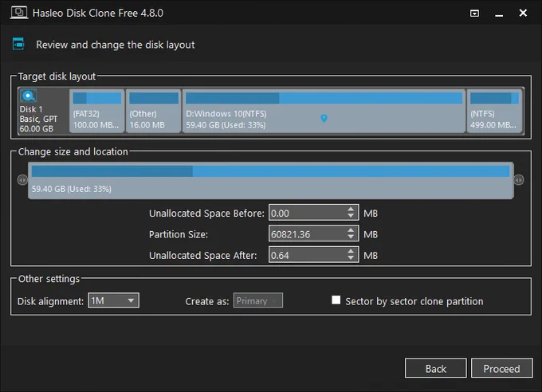This screenshot has height=392, width=542.
Task: Click the location pin icon on Windows partition
Action: coord(324,118)
